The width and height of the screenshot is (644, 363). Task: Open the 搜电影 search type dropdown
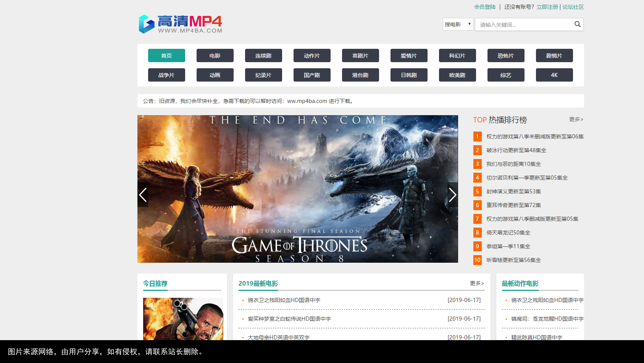tap(458, 24)
